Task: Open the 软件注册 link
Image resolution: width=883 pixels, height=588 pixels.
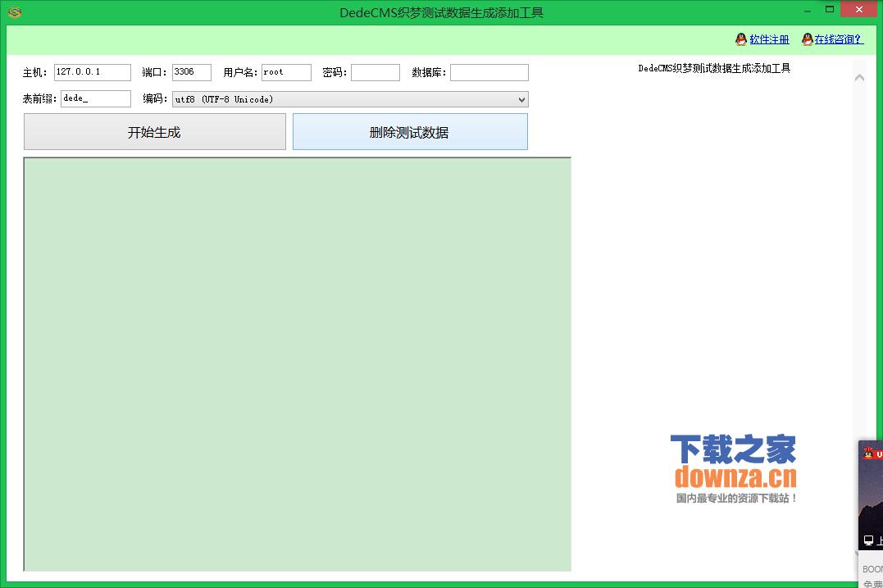Action: coord(769,39)
